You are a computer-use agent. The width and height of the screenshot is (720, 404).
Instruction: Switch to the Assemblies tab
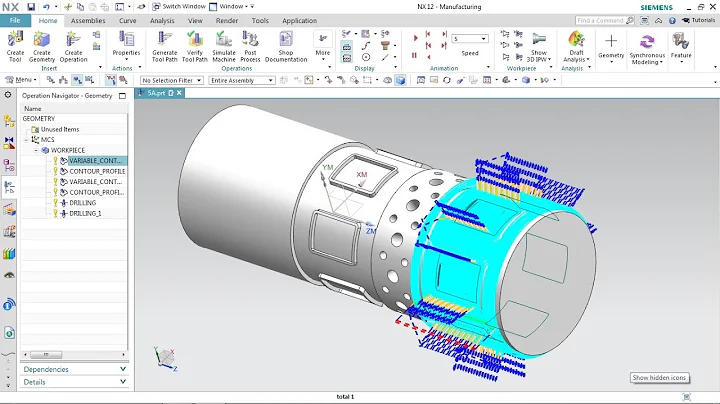[88, 21]
